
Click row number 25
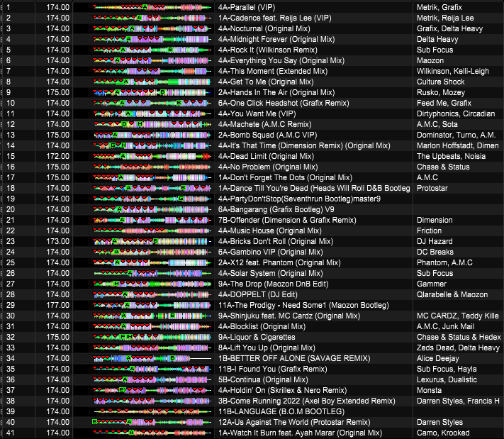11,262
